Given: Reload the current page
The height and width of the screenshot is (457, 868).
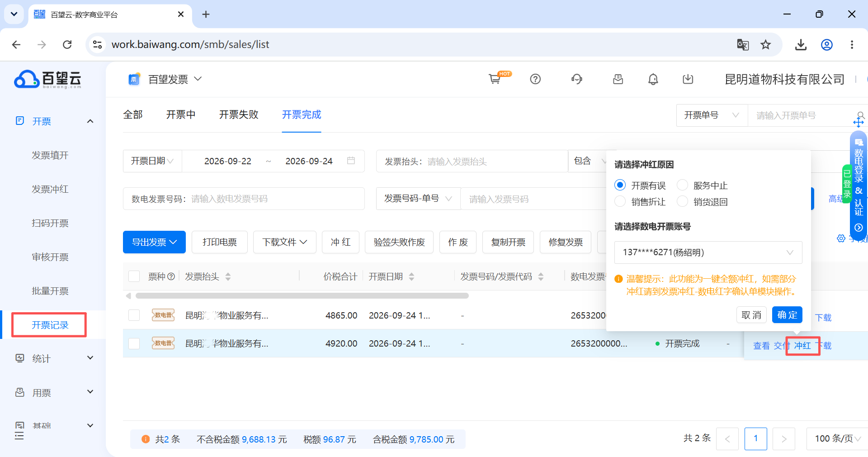Looking at the screenshot, I should tap(67, 44).
